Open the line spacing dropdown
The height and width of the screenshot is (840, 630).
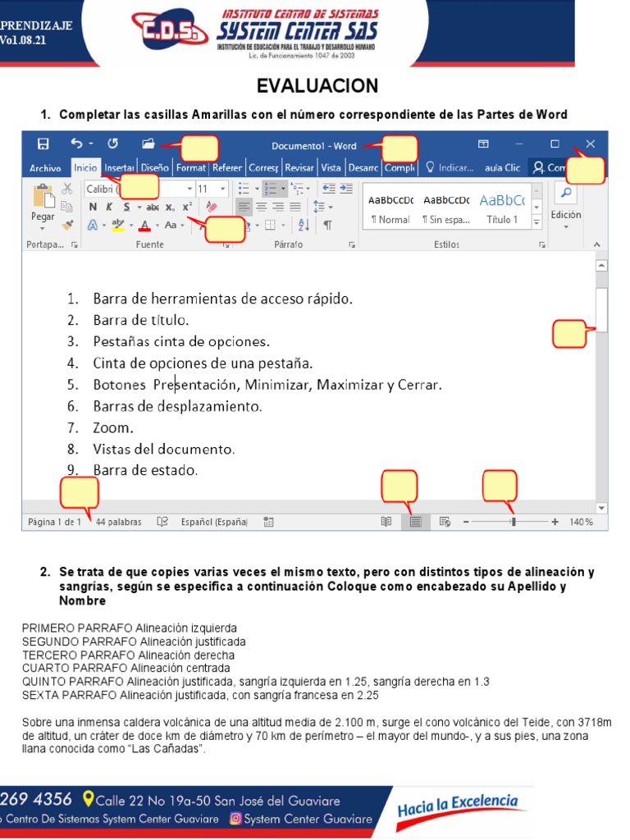pyautogui.click(x=331, y=207)
